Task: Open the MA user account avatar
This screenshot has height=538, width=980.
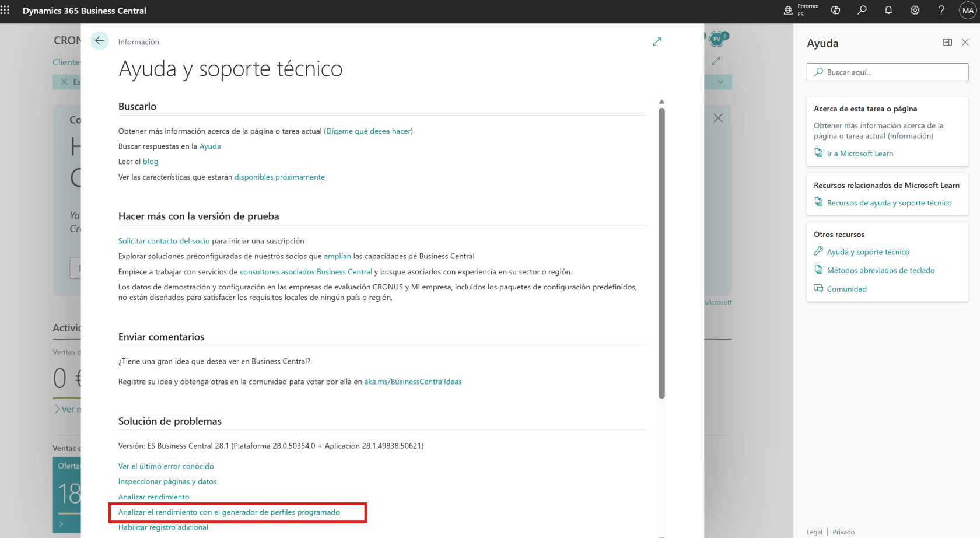Action: pos(968,11)
